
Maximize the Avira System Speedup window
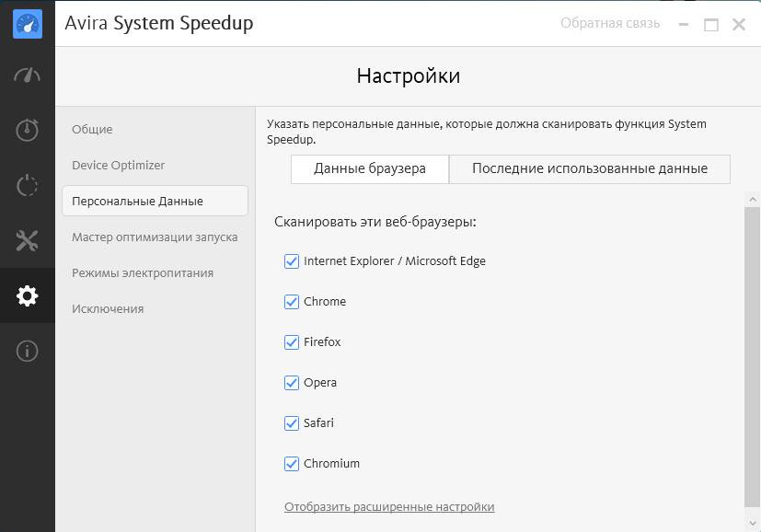(711, 24)
